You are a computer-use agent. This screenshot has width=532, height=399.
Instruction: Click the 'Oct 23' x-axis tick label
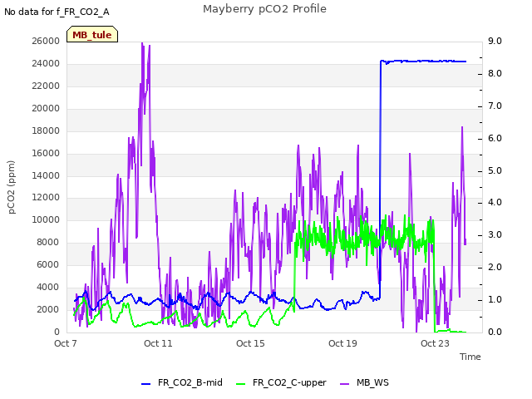click(x=435, y=343)
